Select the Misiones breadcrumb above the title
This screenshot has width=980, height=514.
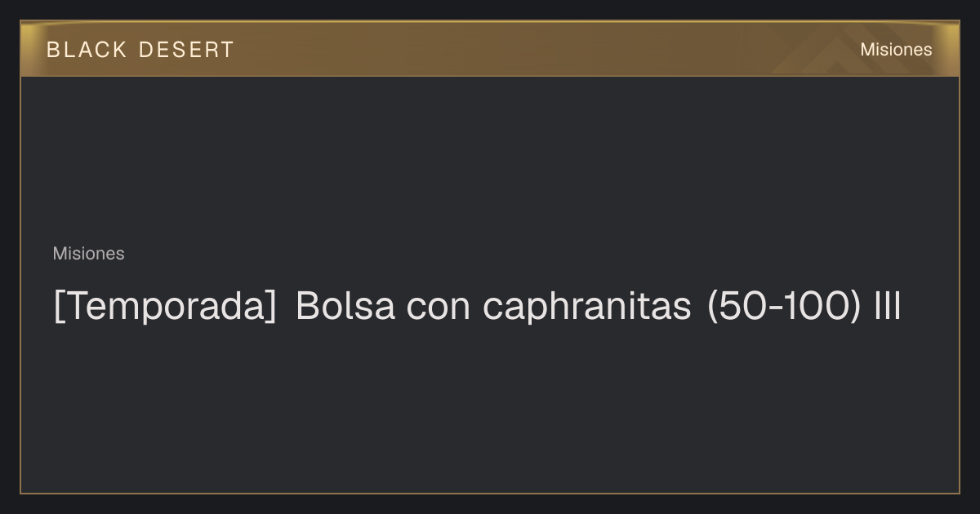tap(88, 254)
